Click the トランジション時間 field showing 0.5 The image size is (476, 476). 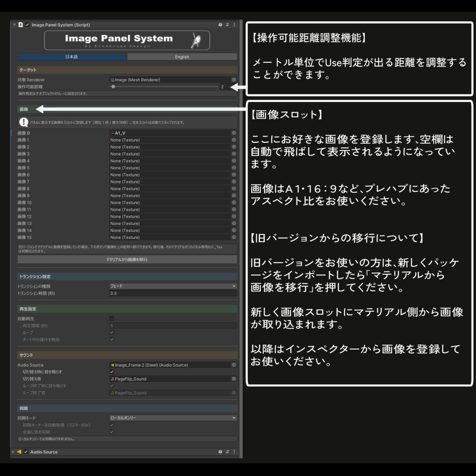173,293
